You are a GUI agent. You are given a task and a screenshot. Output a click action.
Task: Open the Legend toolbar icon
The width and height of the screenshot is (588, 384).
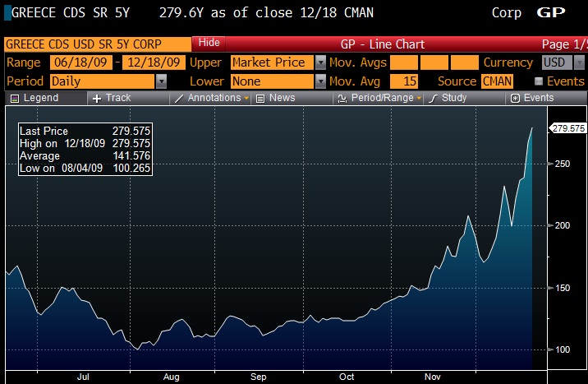click(34, 98)
